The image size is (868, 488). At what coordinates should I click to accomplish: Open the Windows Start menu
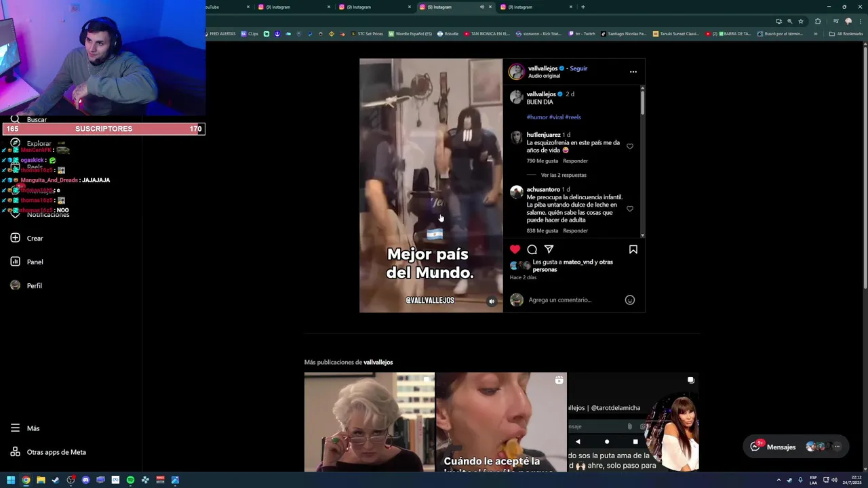[11, 480]
